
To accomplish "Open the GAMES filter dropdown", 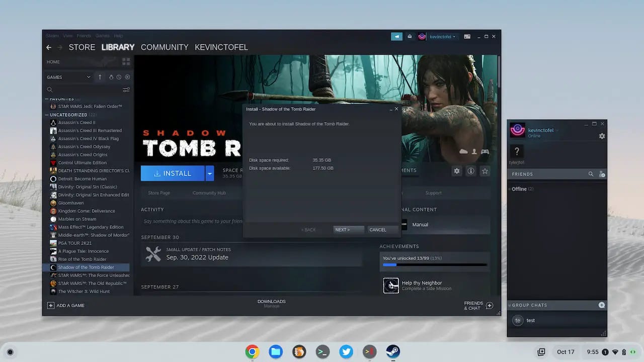I will 68,77.
